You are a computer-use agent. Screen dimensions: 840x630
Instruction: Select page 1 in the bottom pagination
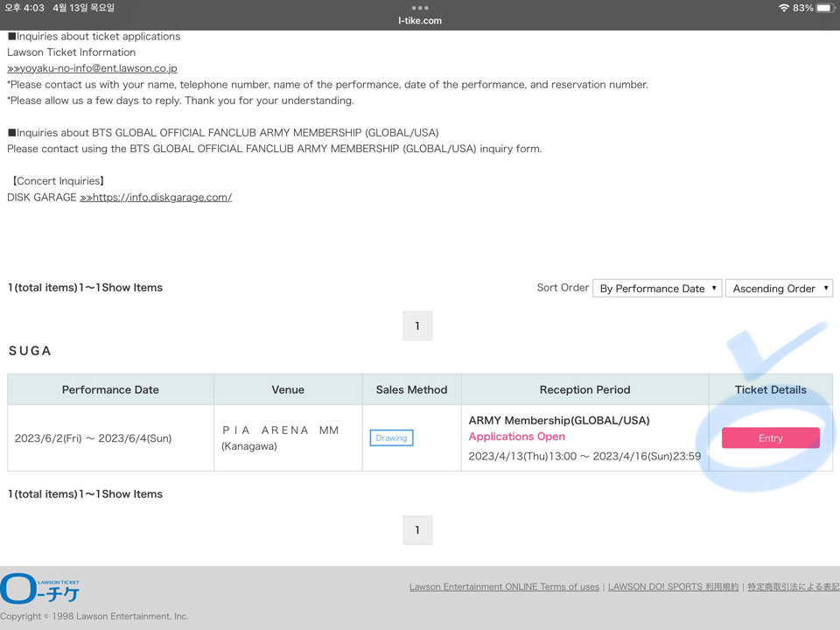(x=417, y=529)
